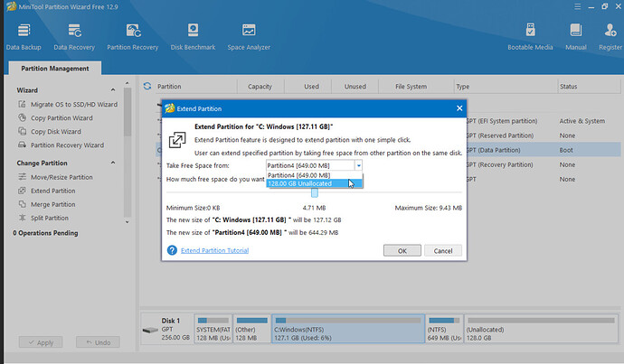Sort by the Unused column header
The height and width of the screenshot is (364, 624).
click(x=355, y=86)
